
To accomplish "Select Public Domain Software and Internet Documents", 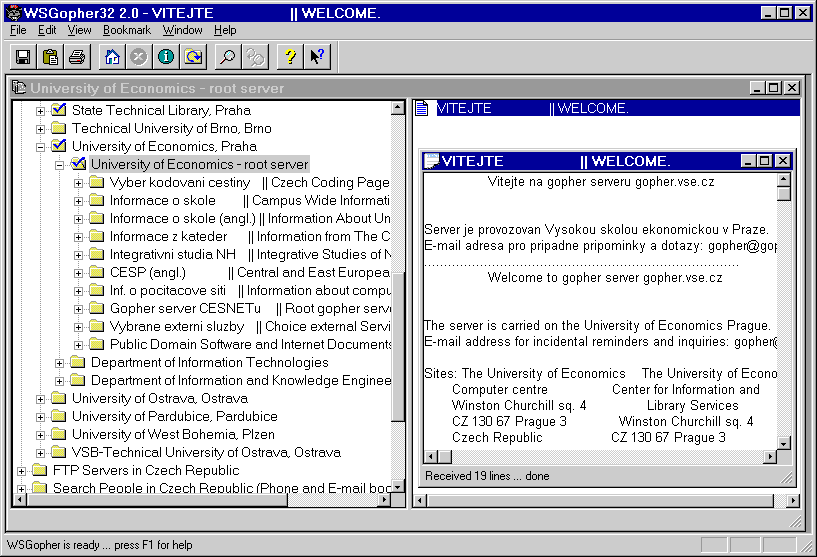I will [x=250, y=344].
